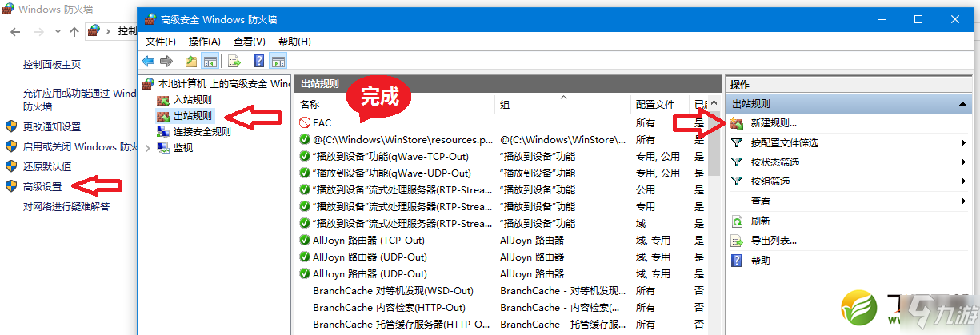Select AllJoyn 路由器 (TCP-Out) rule name
The width and height of the screenshot is (980, 335).
pyautogui.click(x=369, y=240)
